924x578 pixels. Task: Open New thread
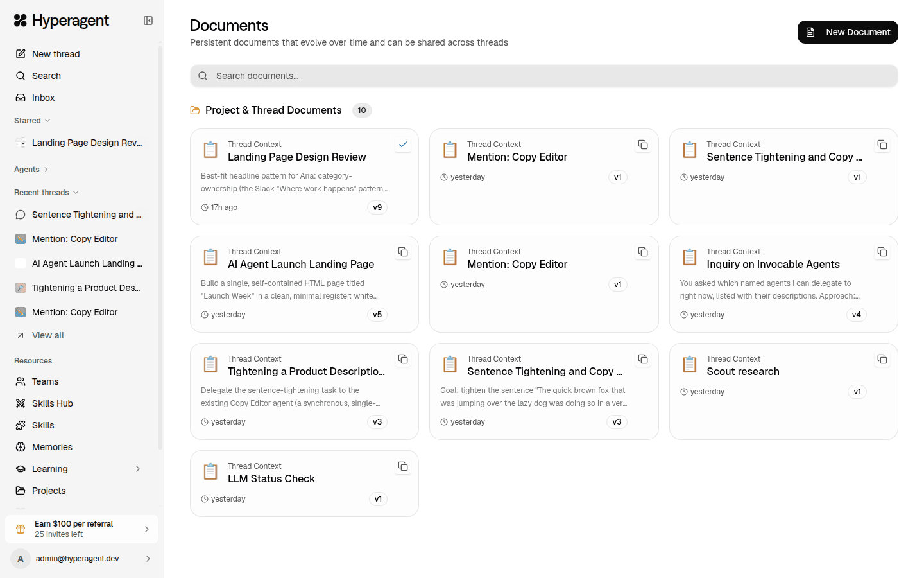coord(79,54)
